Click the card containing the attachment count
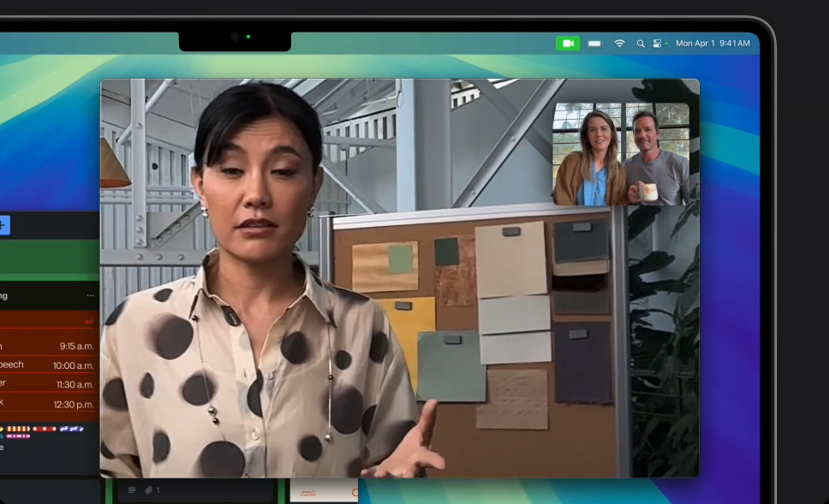The width and height of the screenshot is (829, 504). 197,490
